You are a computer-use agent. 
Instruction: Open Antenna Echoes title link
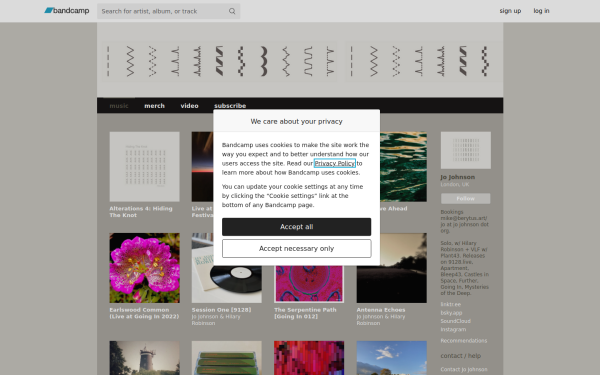coord(381,310)
